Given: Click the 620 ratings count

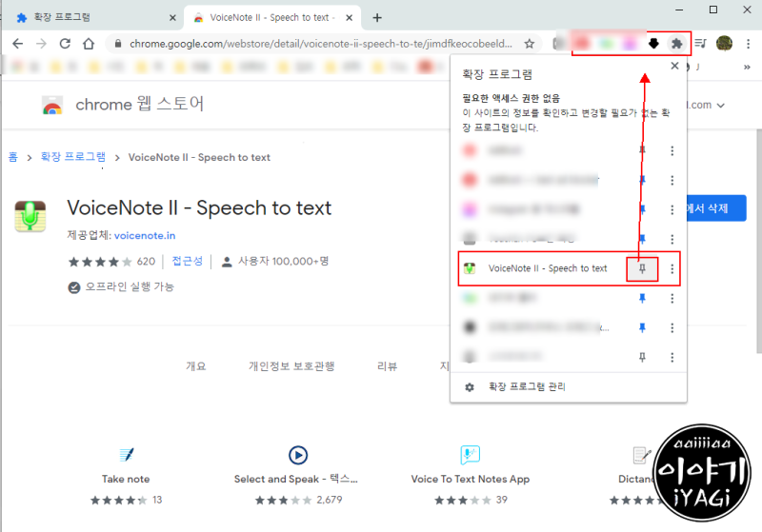Looking at the screenshot, I should (x=146, y=262).
